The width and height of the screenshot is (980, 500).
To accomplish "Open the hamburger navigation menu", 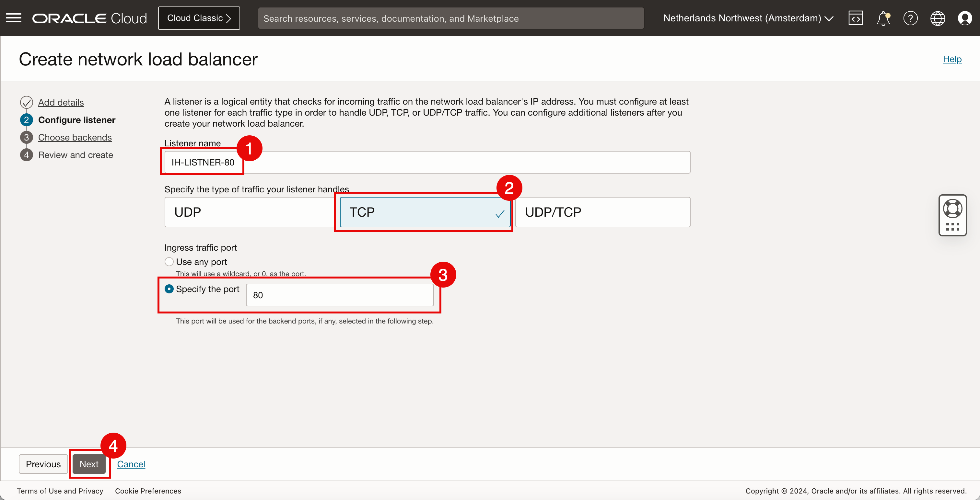I will point(14,18).
